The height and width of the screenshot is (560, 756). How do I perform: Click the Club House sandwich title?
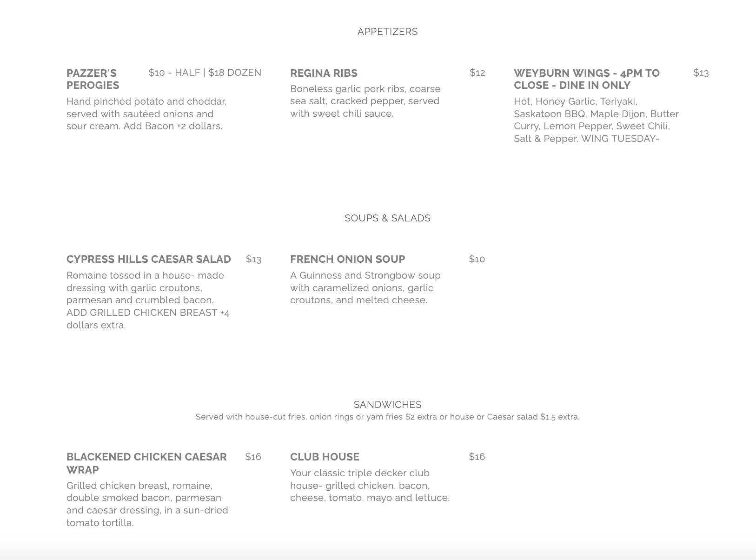[x=325, y=457]
